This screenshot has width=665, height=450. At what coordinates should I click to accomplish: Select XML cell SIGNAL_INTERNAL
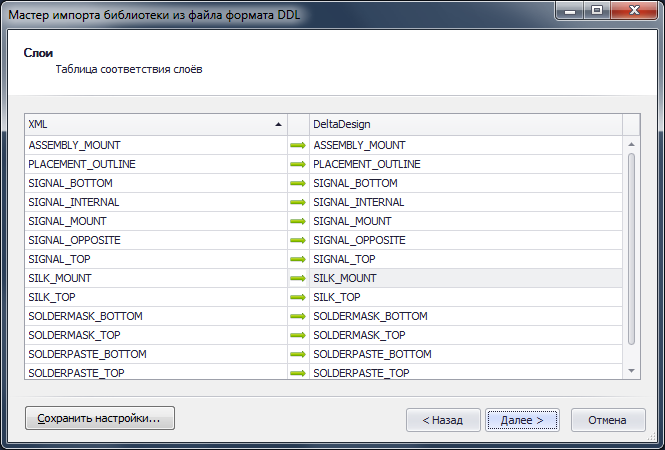coord(156,202)
